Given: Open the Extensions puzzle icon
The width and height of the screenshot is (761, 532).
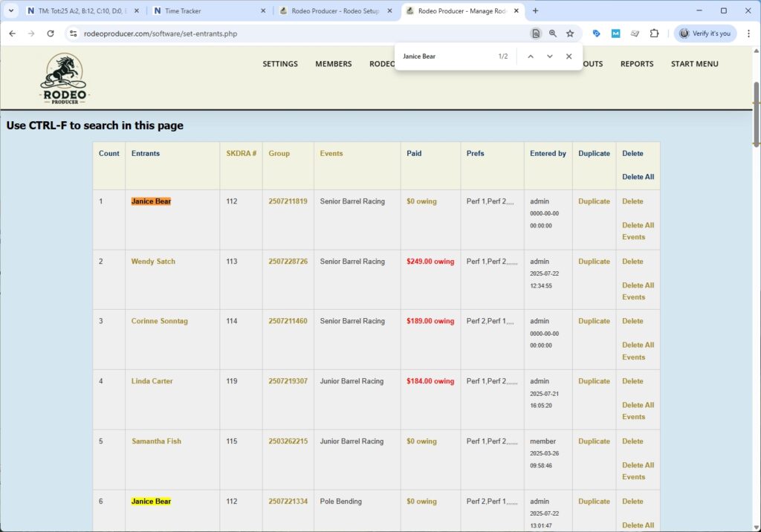Looking at the screenshot, I should 654,33.
